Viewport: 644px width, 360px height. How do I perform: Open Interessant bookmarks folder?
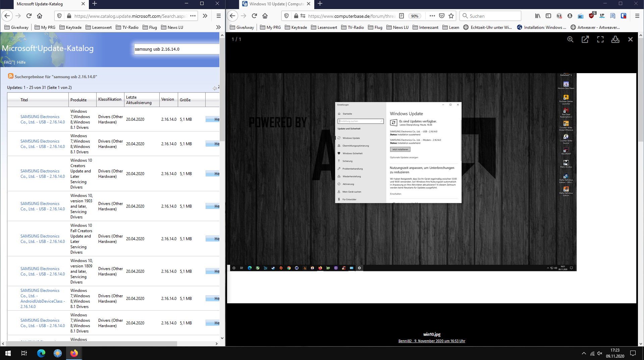click(x=425, y=28)
